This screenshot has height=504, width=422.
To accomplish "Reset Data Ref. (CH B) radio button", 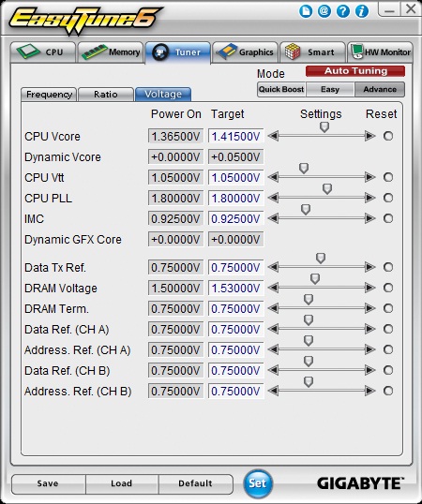I will click(388, 370).
